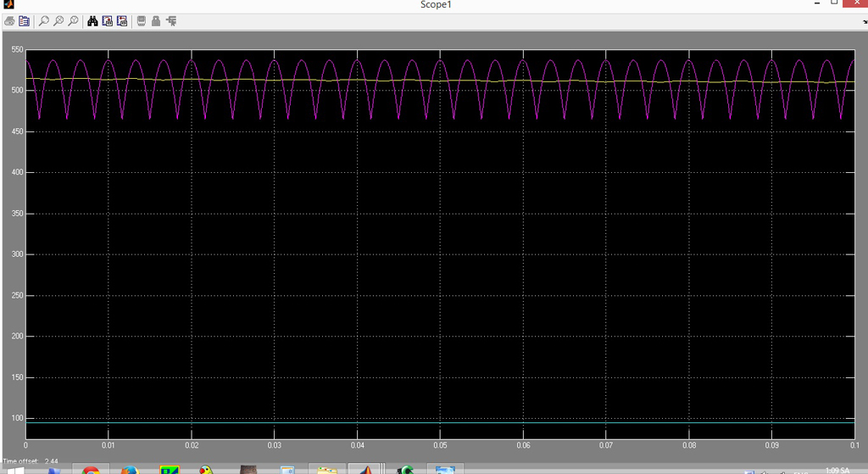
Task: Save current axes settings
Action: tap(108, 21)
